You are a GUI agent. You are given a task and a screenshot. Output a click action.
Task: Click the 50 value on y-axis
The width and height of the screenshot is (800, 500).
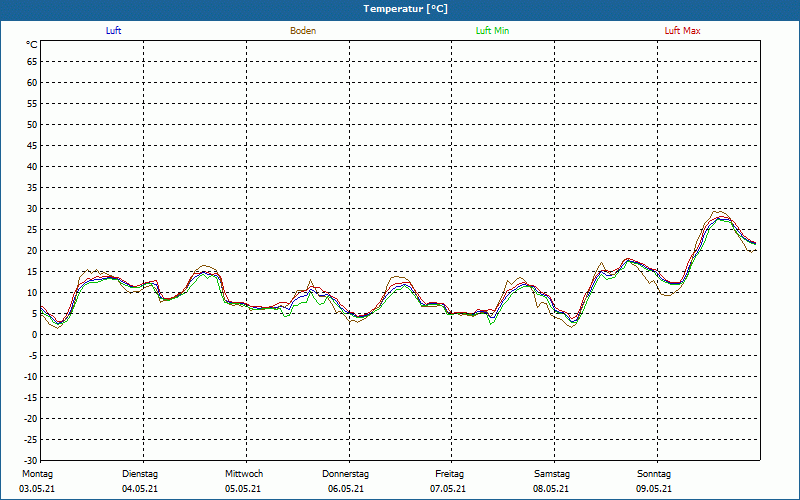32,124
